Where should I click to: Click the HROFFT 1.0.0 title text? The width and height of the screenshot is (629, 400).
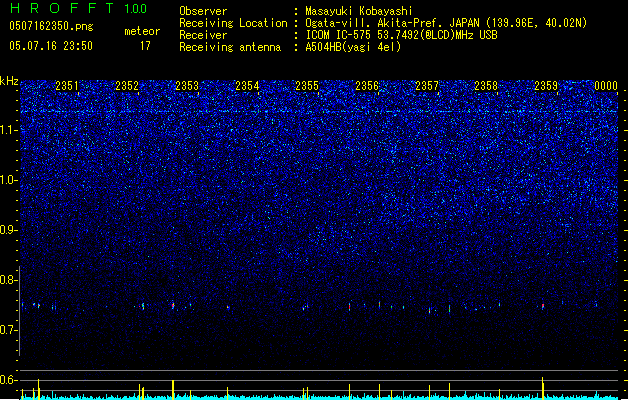click(x=79, y=8)
